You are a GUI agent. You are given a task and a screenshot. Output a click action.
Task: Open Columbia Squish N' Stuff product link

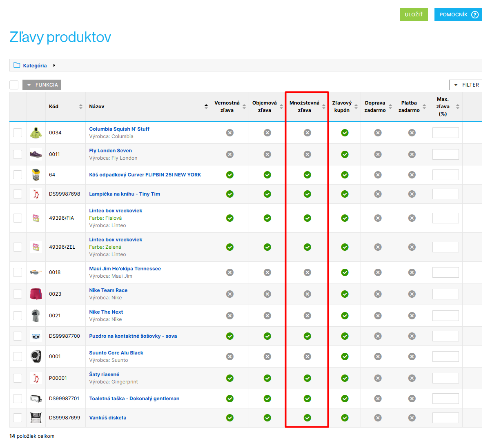(x=119, y=129)
